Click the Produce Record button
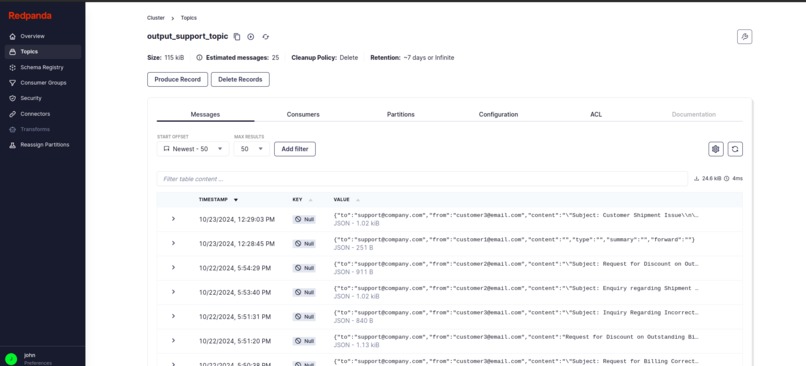The width and height of the screenshot is (806, 366). 177,80
